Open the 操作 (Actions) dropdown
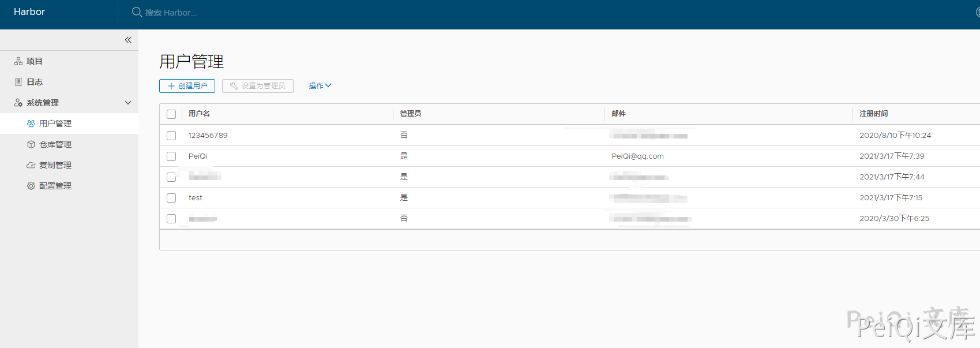 click(320, 86)
